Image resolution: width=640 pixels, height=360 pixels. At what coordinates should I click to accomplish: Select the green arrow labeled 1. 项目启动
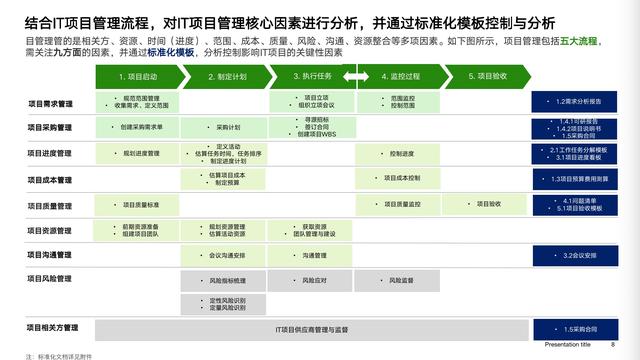(140, 76)
